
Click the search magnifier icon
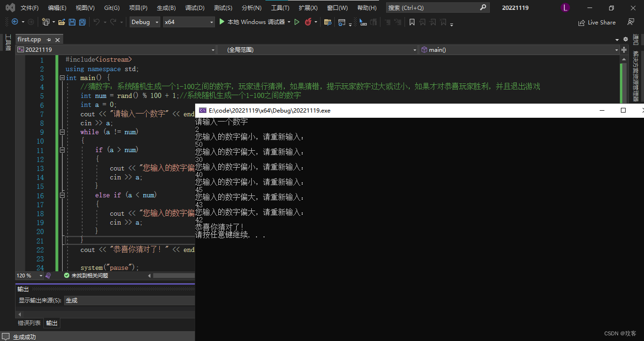(x=483, y=8)
